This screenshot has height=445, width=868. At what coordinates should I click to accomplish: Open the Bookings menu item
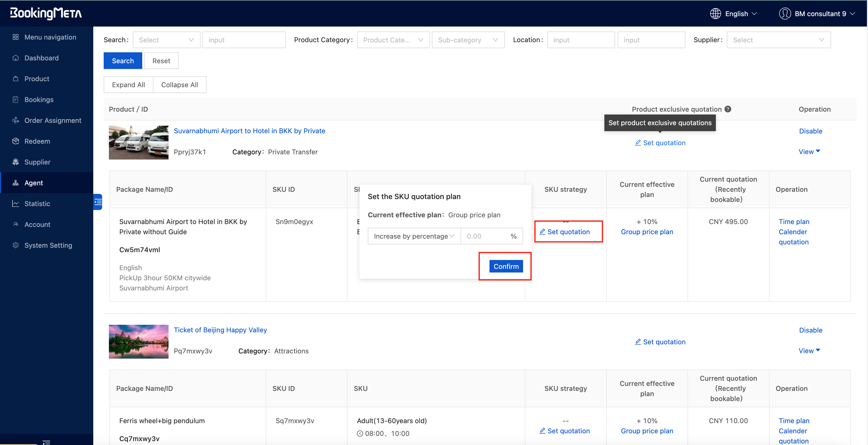[x=39, y=100]
